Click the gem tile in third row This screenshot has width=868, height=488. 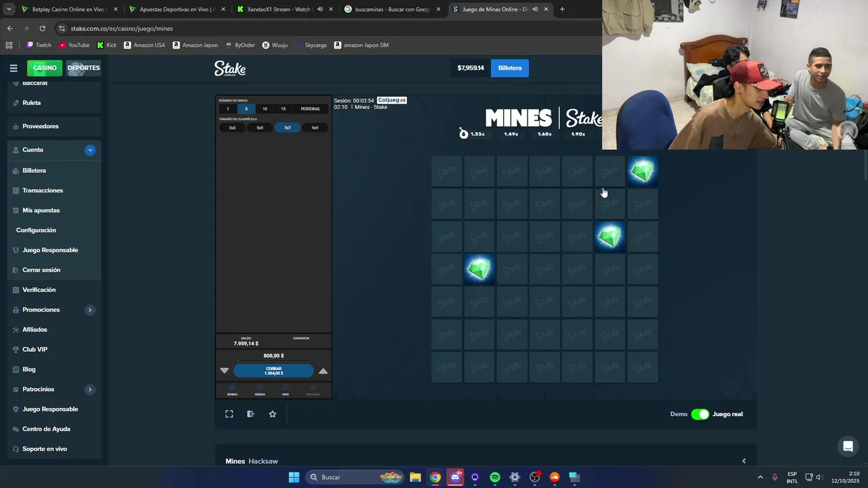coord(610,237)
